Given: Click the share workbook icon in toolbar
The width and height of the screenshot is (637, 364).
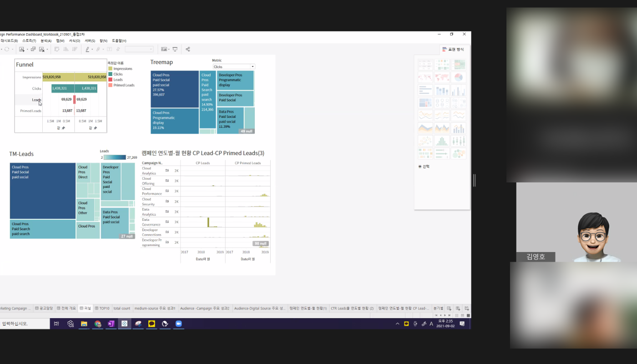Looking at the screenshot, I should [188, 49].
